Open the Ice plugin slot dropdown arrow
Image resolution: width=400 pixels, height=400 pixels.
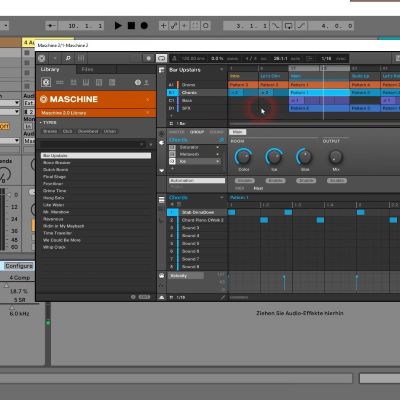point(218,161)
